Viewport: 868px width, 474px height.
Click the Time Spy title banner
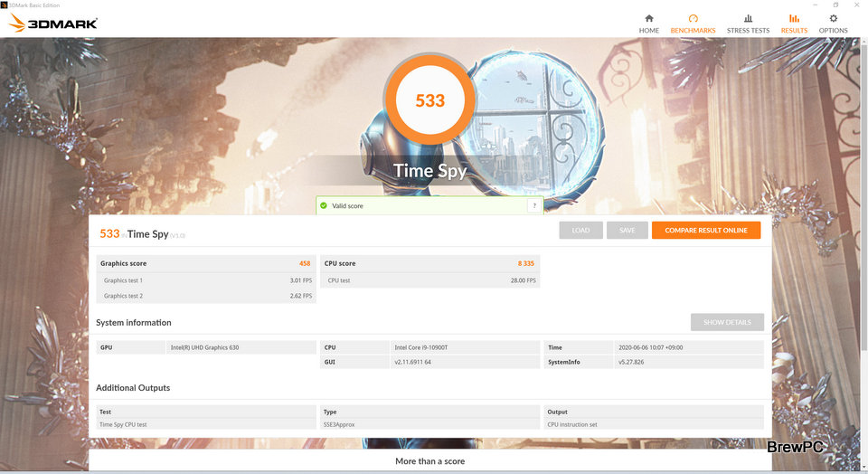[x=429, y=171]
